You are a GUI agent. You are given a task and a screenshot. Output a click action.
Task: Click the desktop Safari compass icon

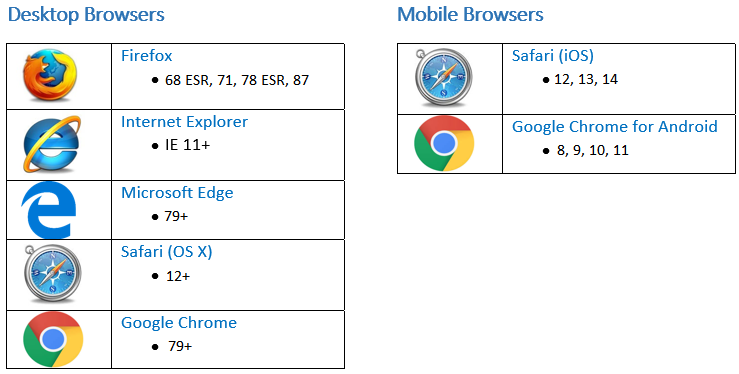click(x=52, y=274)
